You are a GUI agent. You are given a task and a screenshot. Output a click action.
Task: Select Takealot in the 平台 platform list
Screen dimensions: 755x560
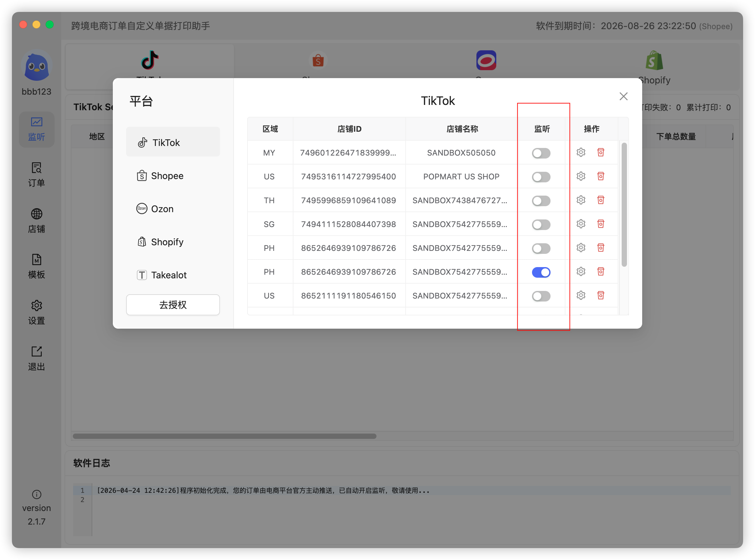point(173,275)
